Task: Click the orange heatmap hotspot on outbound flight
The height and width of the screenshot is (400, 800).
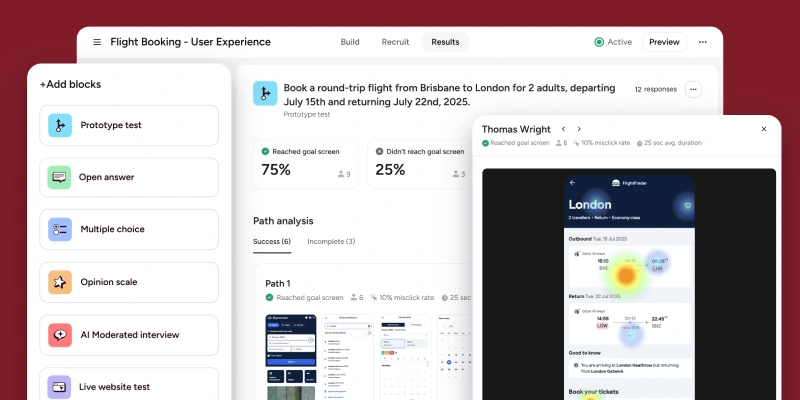Action: pyautogui.click(x=626, y=275)
